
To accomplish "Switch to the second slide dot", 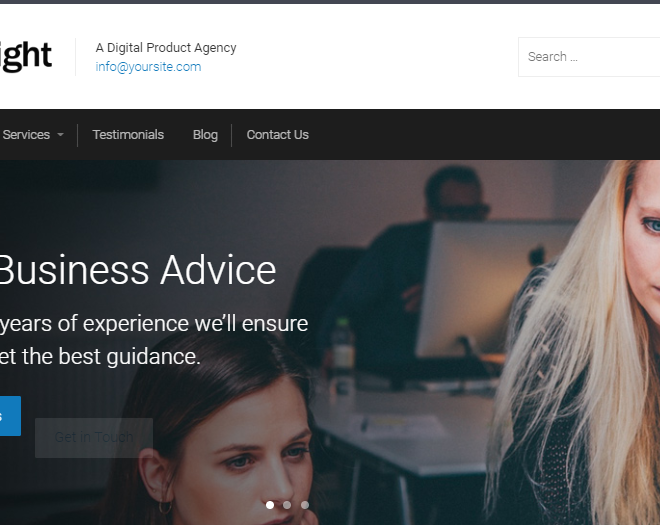I will pos(287,504).
